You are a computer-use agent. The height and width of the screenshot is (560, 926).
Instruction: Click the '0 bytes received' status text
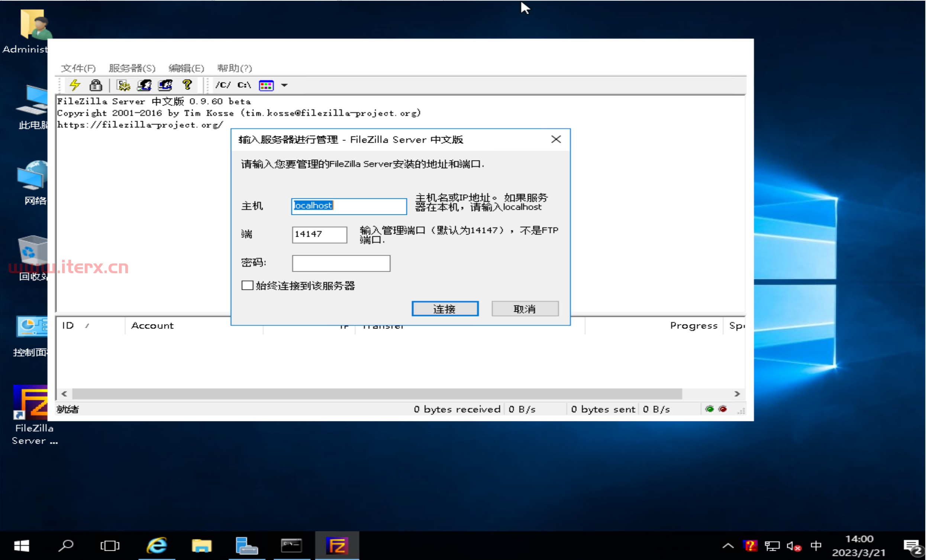click(x=456, y=409)
